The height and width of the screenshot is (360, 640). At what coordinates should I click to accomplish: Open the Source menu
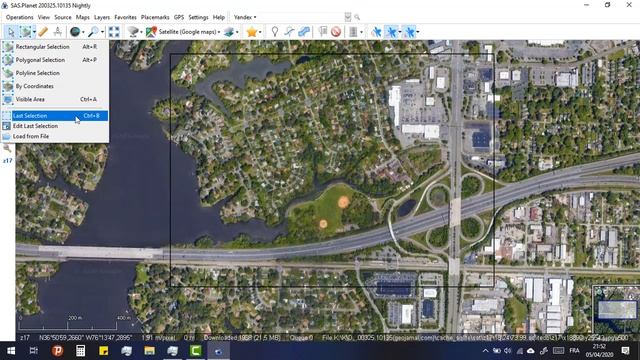[x=63, y=17]
